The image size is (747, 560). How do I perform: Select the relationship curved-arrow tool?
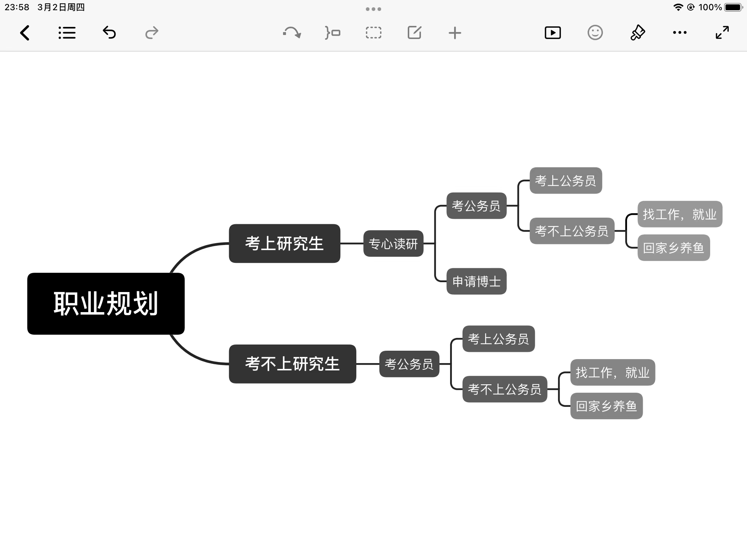[x=292, y=33]
